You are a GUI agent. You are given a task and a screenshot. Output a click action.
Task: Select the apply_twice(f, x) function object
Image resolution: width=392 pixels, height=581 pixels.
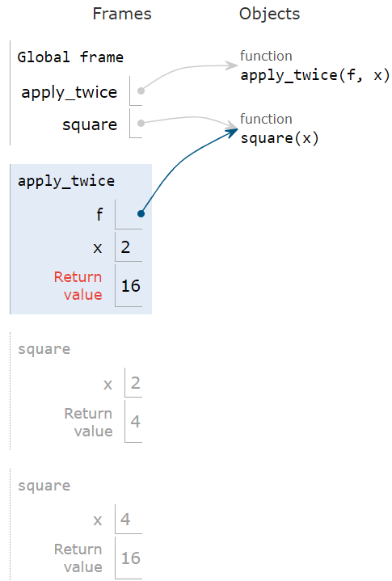pos(315,75)
